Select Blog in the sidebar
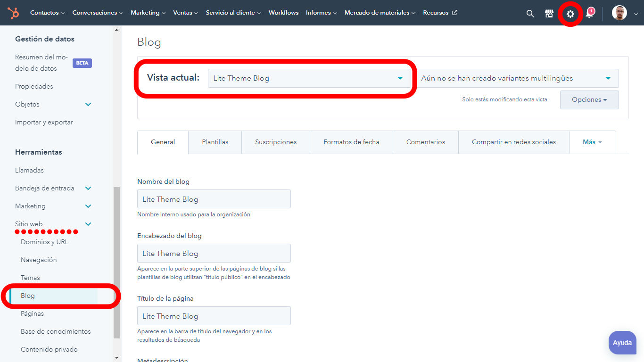This screenshot has width=644, height=362. pos(53,296)
